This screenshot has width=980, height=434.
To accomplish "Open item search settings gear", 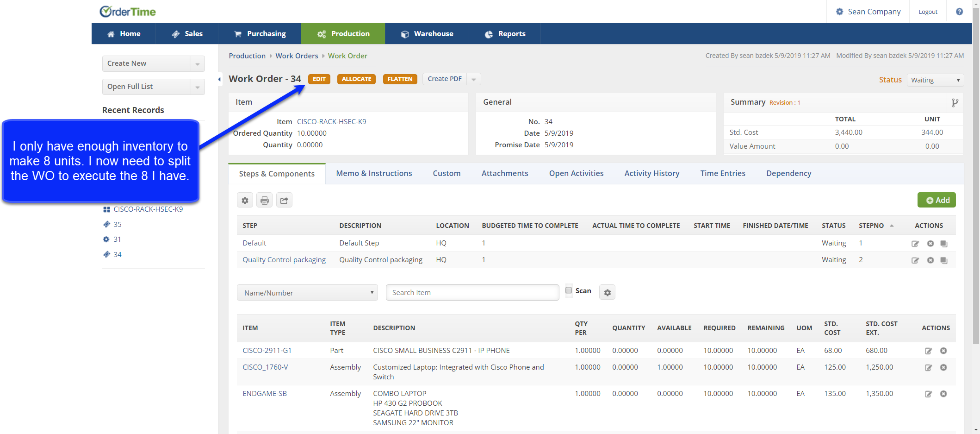I will 607,292.
